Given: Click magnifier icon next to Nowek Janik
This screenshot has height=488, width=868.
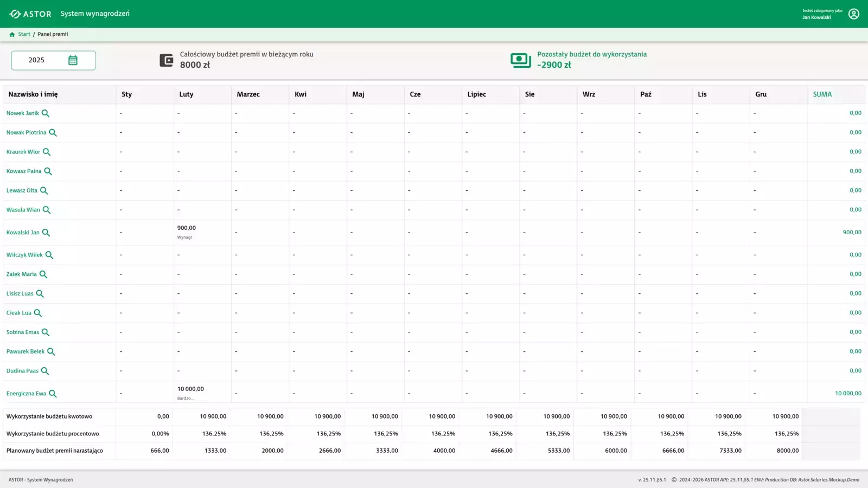Looking at the screenshot, I should [46, 113].
